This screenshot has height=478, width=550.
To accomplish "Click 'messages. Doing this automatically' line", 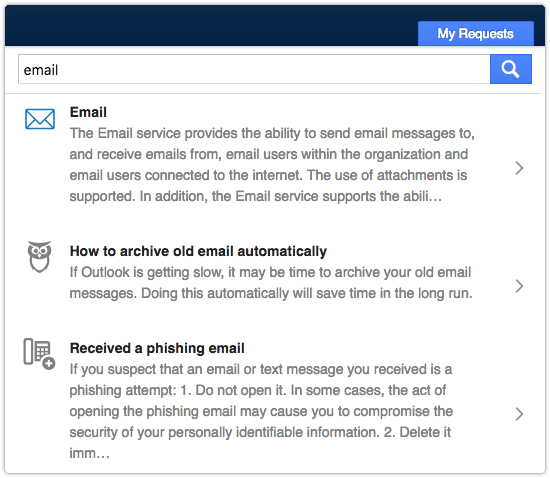I will pyautogui.click(x=271, y=293).
